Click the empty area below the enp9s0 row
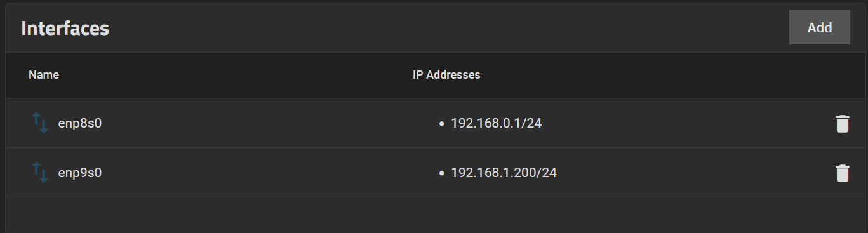 click(434, 215)
